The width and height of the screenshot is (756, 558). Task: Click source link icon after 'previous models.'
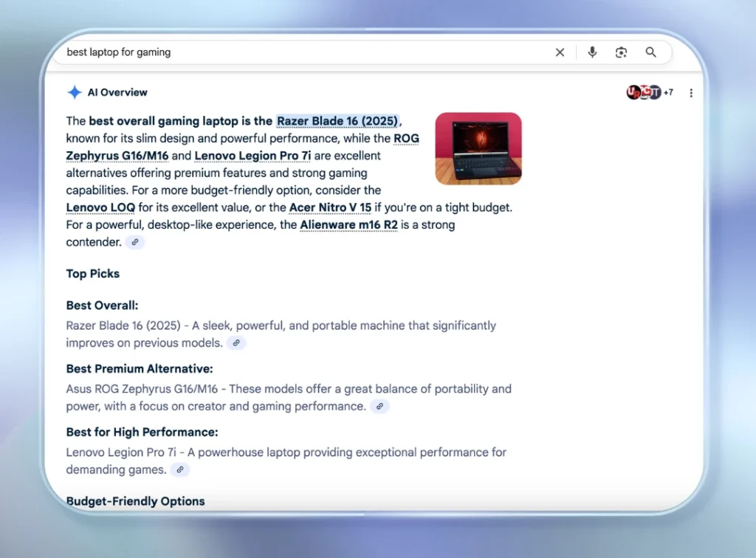pos(236,342)
